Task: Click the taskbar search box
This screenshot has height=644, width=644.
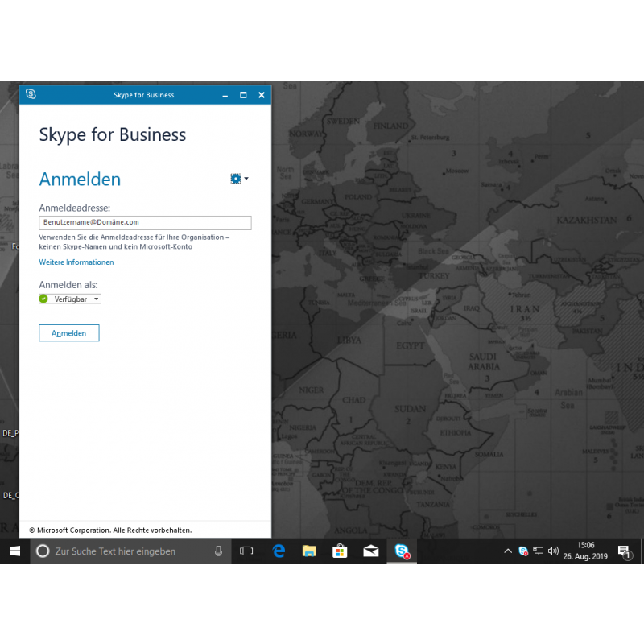Action: point(121,551)
